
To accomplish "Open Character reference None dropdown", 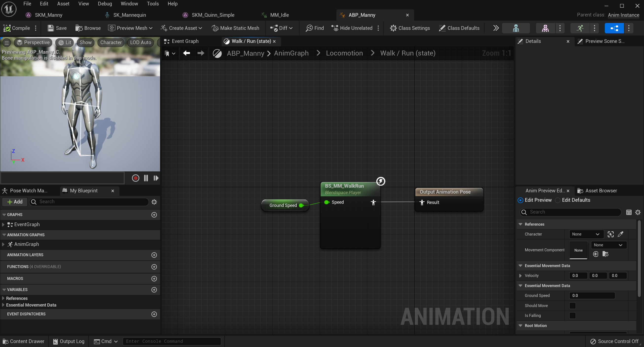I will pos(586,234).
